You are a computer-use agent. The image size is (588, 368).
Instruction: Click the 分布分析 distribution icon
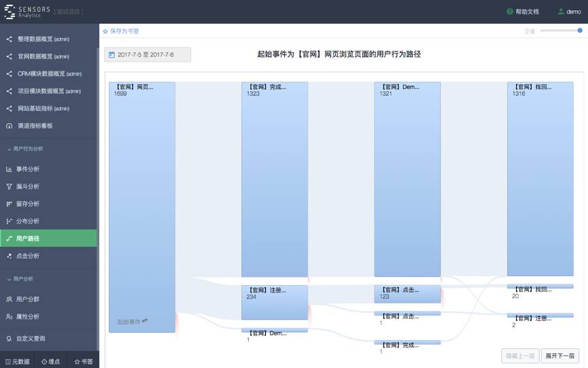9,221
